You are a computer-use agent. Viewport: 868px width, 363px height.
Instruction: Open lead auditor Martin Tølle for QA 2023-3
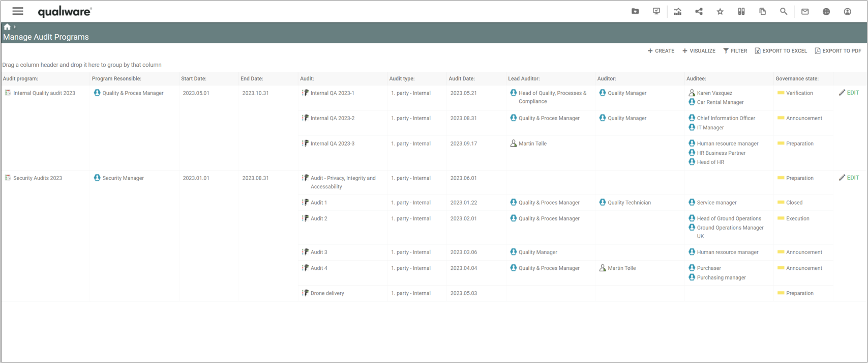click(x=532, y=144)
